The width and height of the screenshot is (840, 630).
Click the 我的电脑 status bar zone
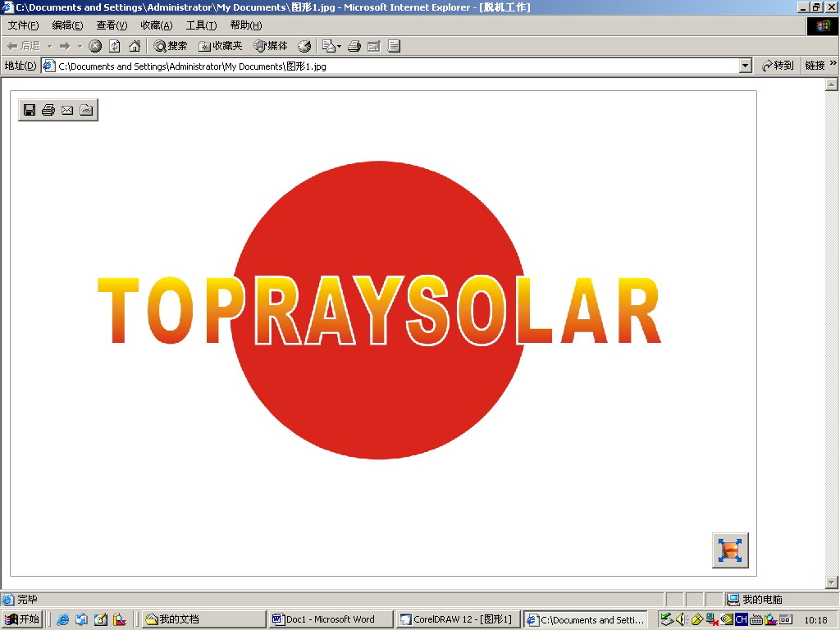coord(755,599)
